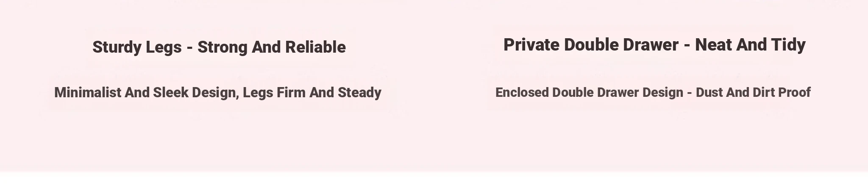
Task: Click the word 'Private' in the right heading
Action: (531, 45)
